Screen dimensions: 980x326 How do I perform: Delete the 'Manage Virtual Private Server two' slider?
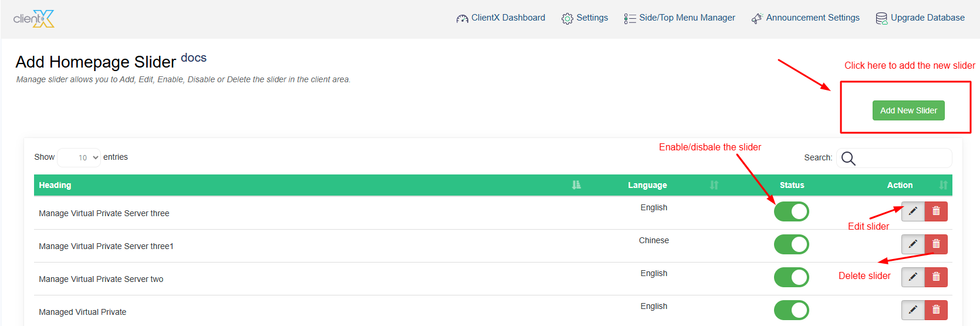click(936, 277)
